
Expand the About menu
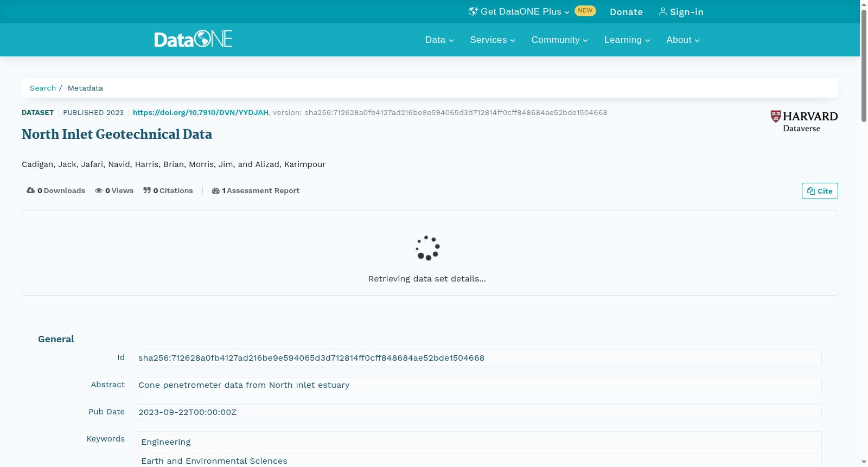683,40
